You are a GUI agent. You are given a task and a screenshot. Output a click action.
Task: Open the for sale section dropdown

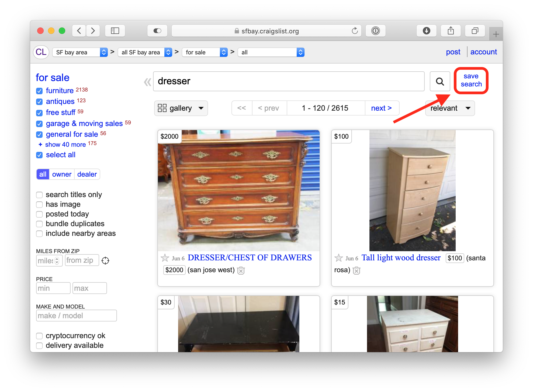[205, 52]
